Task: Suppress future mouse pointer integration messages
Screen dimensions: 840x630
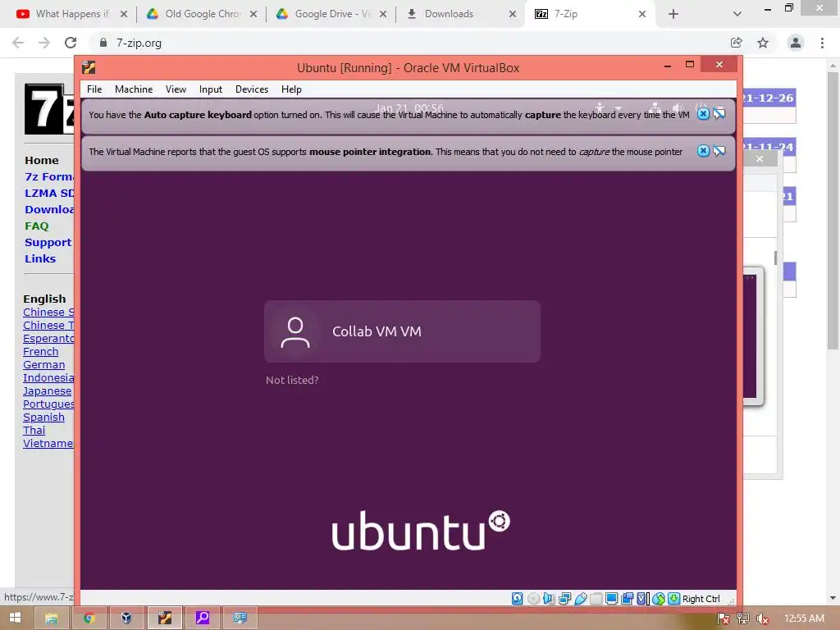Action: click(719, 151)
